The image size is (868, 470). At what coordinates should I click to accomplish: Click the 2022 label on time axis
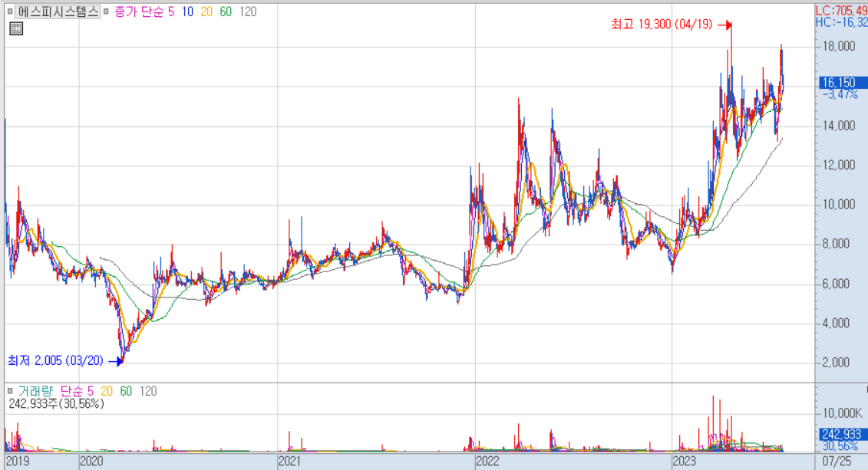tap(487, 461)
